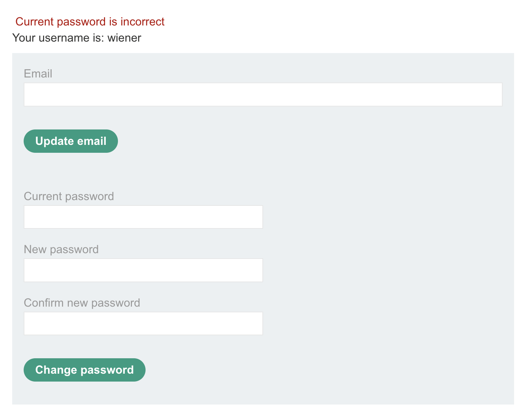Click the username value 'wiener'
This screenshot has height=416, width=532.
[x=124, y=38]
